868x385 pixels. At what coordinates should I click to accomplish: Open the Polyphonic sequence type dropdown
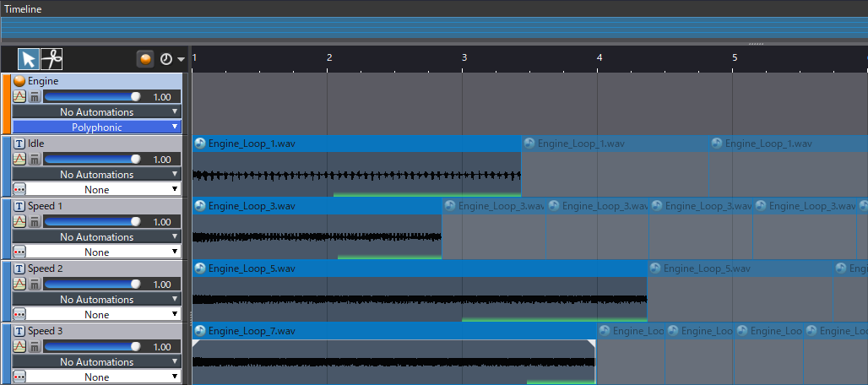[x=97, y=127]
